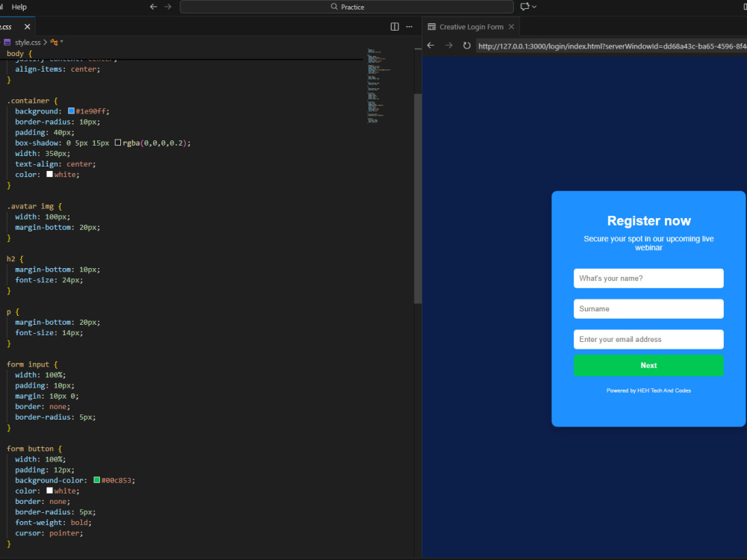Place cursor on .container selector line

pyautogui.click(x=32, y=101)
